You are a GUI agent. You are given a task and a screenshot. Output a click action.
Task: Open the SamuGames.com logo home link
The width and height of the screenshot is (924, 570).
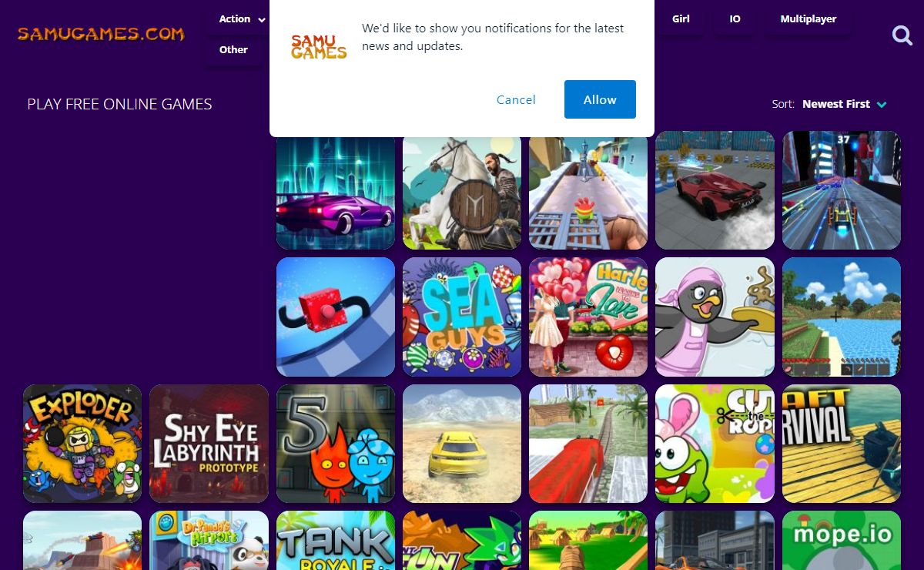101,34
